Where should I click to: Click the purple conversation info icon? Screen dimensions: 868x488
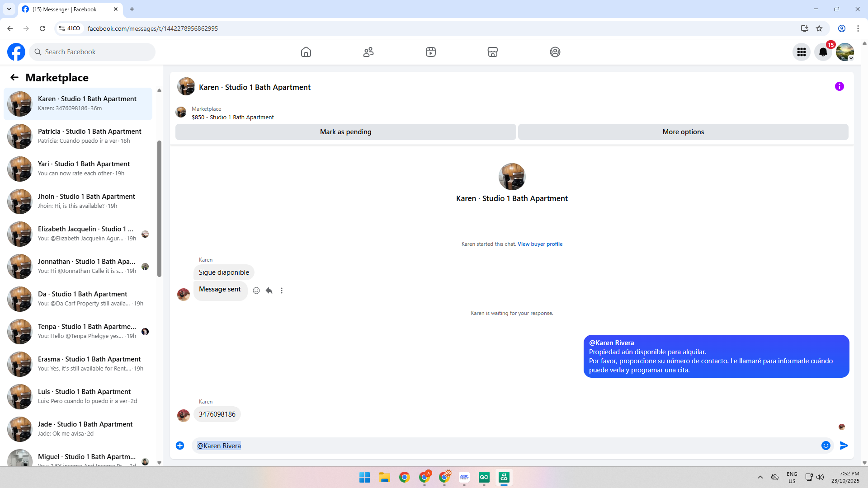[x=840, y=86]
